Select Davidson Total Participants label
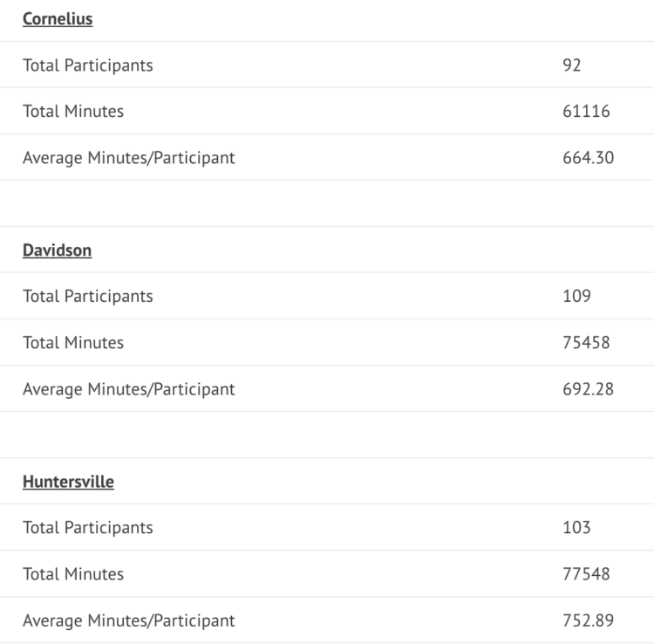 coord(88,297)
